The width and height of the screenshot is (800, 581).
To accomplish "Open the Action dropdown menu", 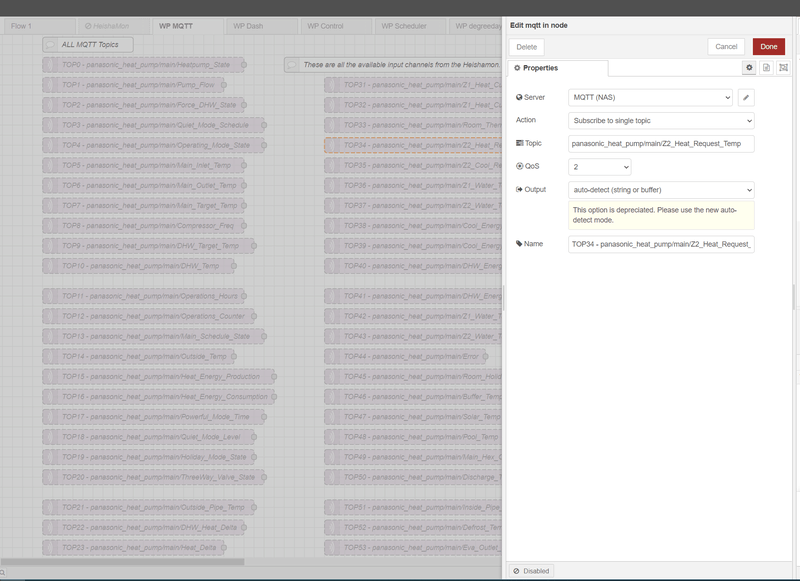I will (x=661, y=120).
